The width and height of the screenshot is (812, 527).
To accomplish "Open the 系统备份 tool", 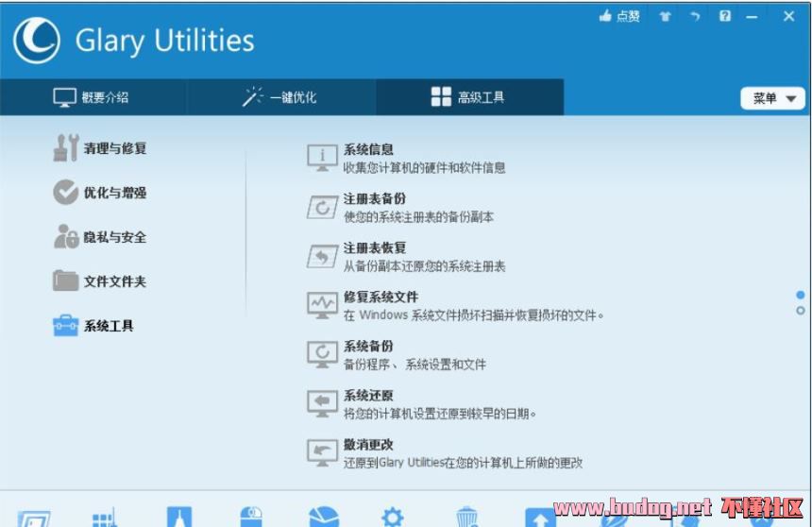I will click(397, 355).
